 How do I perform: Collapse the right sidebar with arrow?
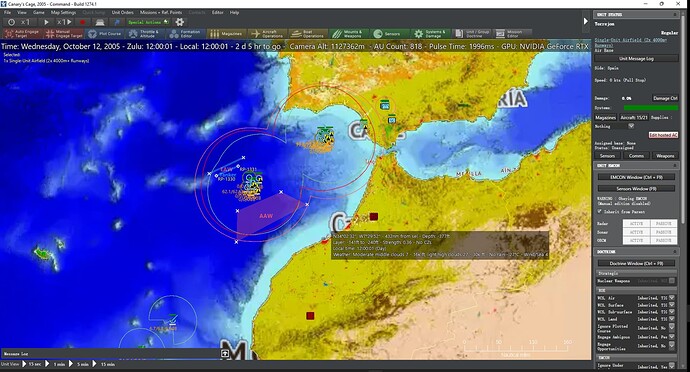pos(585,21)
